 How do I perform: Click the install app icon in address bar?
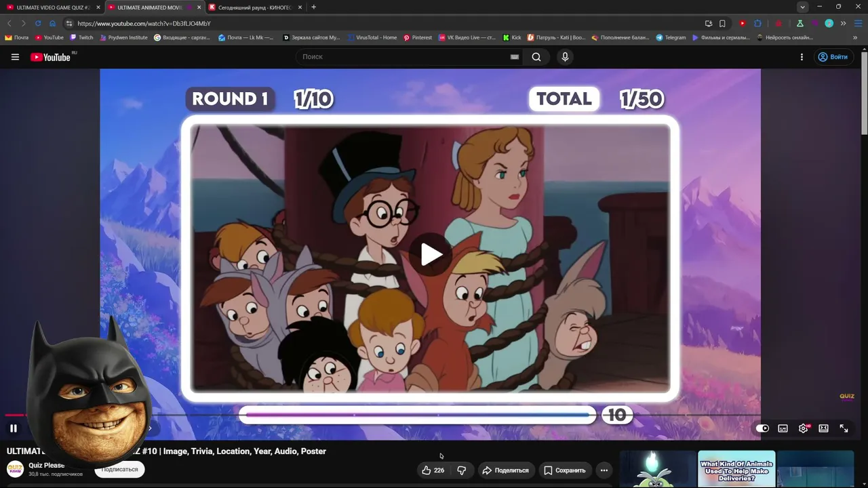pyautogui.click(x=709, y=23)
